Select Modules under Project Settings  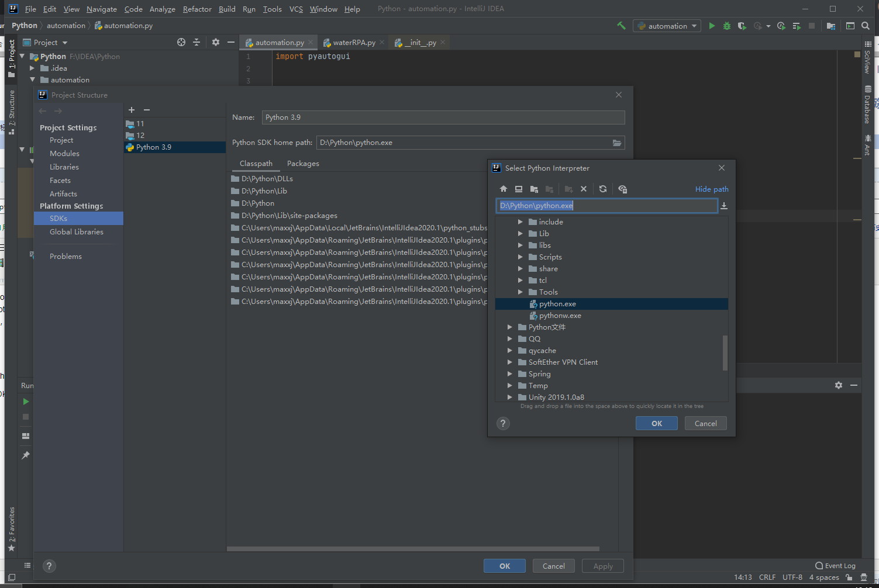coord(64,154)
